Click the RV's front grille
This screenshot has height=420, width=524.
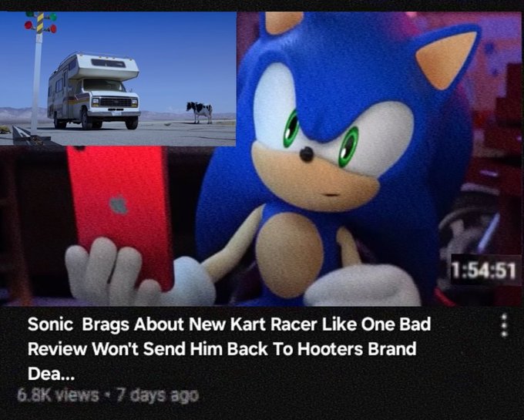click(x=116, y=102)
